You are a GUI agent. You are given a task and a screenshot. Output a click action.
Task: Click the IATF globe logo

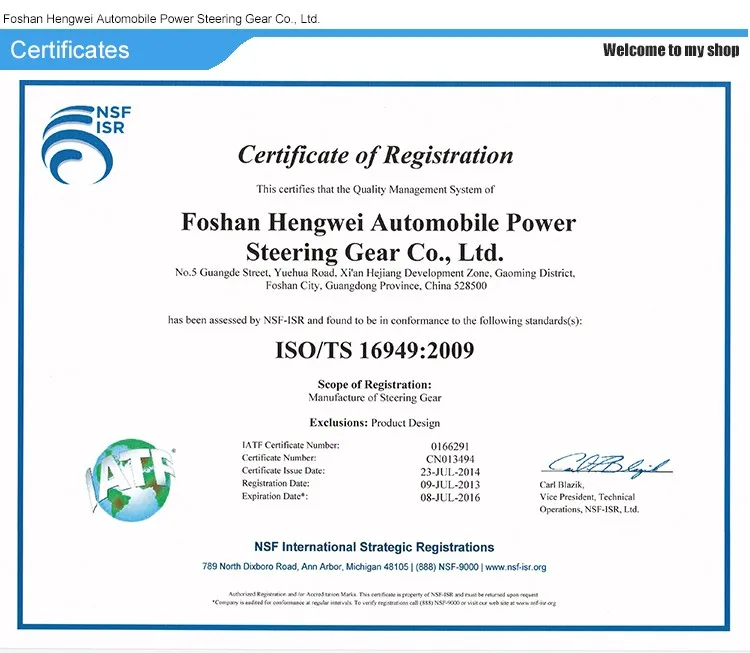pyautogui.click(x=131, y=480)
